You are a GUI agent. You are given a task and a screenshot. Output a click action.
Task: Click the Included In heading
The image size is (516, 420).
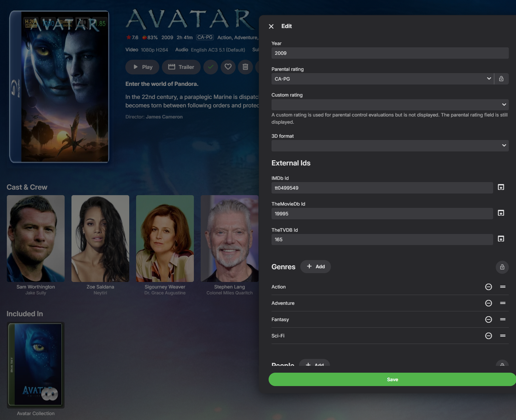coord(25,314)
